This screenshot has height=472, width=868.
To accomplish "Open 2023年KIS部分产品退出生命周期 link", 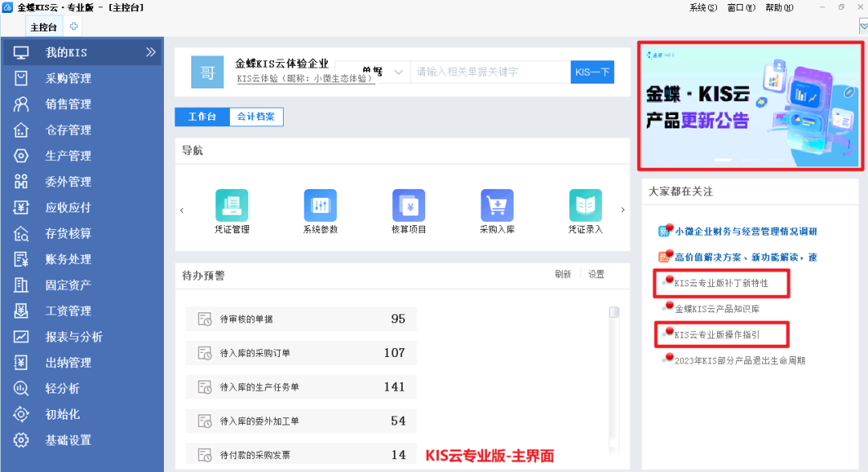I will tap(739, 361).
